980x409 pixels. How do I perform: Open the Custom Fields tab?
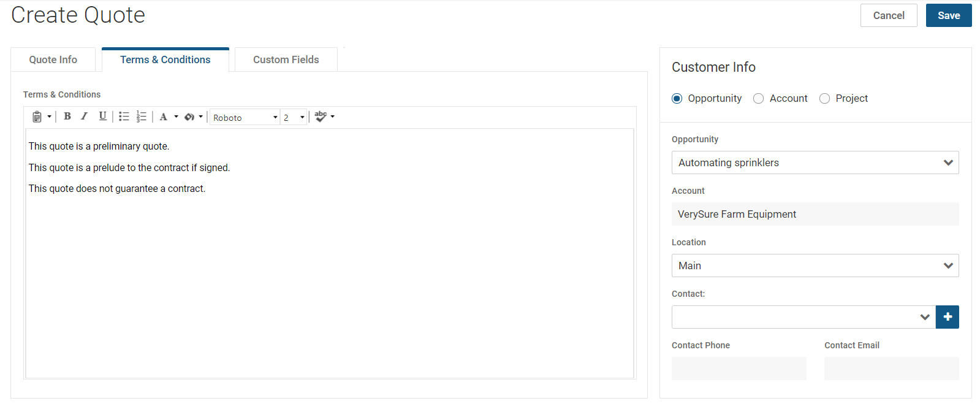coord(286,59)
